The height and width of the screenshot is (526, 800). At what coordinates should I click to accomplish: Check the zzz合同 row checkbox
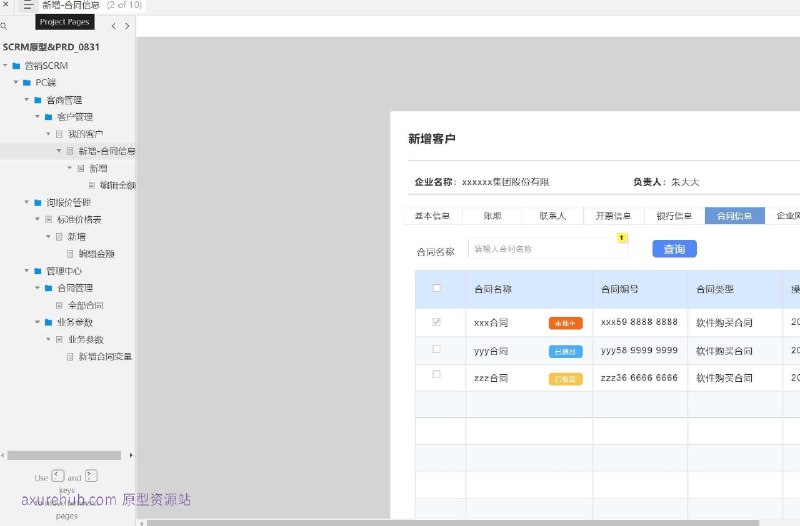(436, 374)
